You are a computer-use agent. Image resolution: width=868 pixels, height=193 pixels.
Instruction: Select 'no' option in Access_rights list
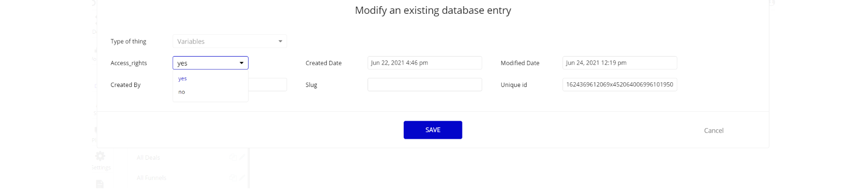pos(182,92)
